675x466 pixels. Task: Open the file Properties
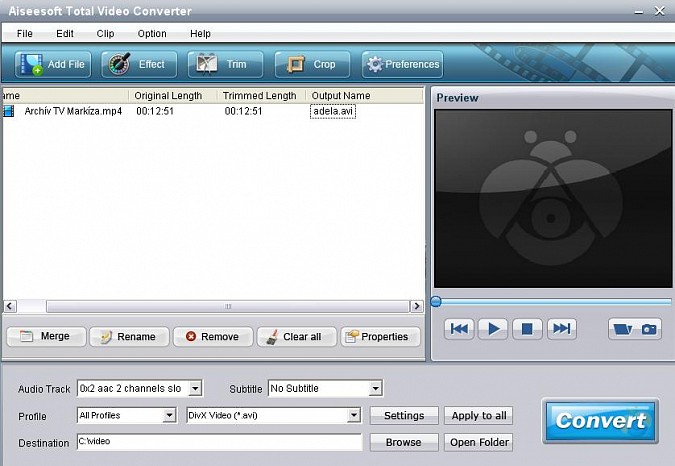pyautogui.click(x=380, y=336)
